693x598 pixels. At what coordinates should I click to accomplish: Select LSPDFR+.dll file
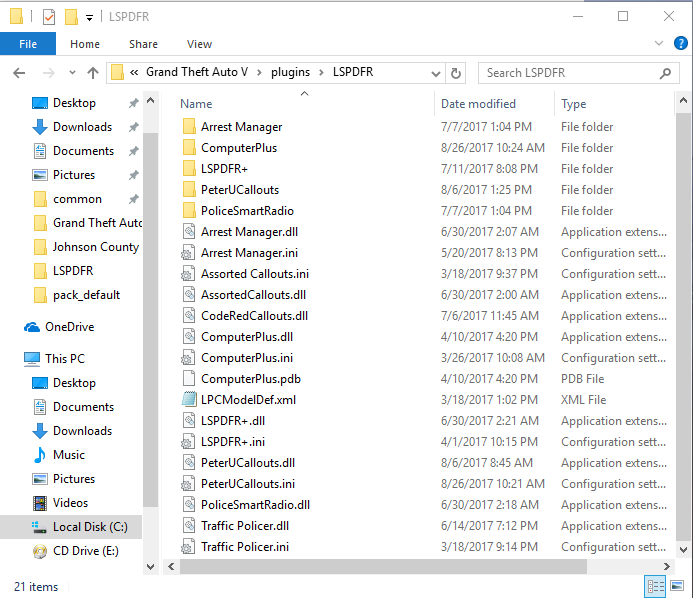233,421
